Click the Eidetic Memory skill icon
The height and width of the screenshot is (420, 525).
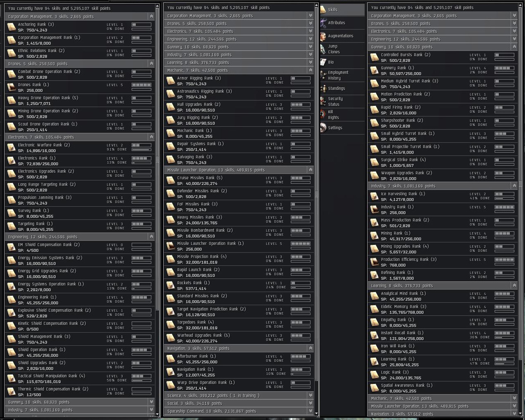click(374, 309)
